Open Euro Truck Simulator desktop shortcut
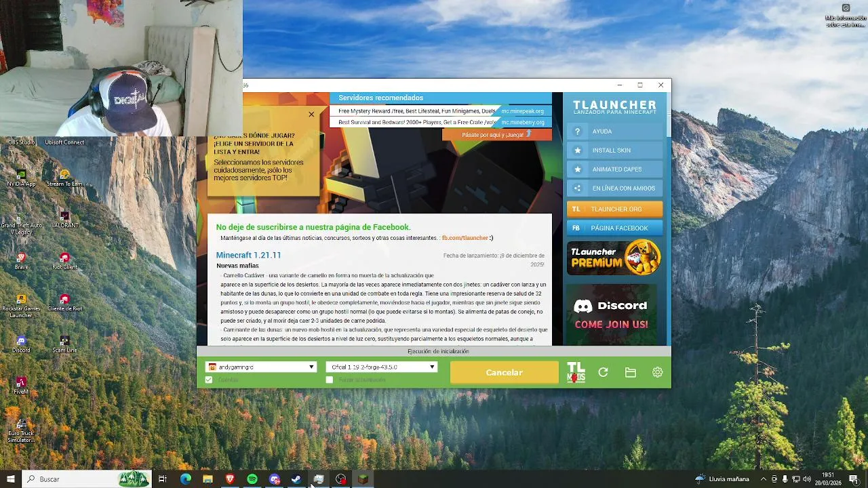This screenshot has width=868, height=488. 22,431
